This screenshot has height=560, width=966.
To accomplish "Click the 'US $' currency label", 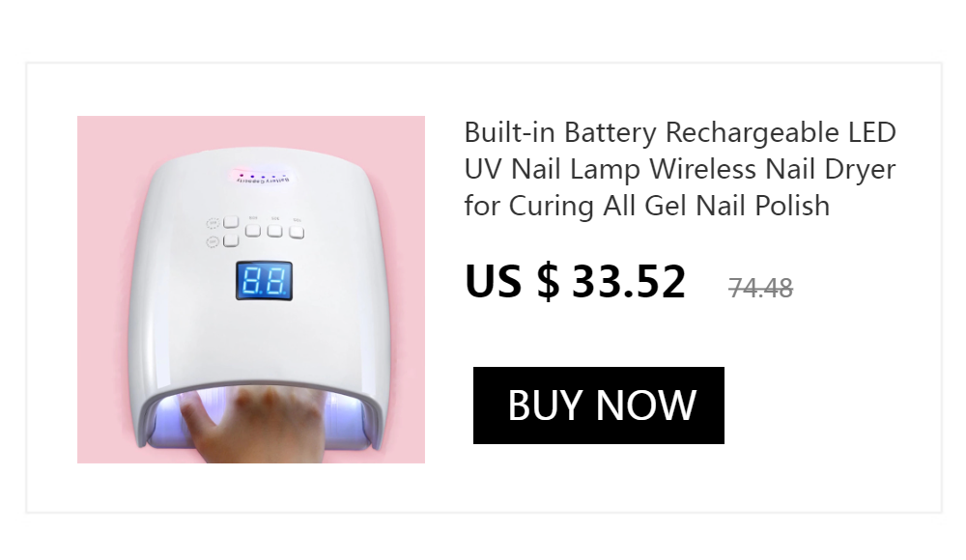I will coord(512,281).
